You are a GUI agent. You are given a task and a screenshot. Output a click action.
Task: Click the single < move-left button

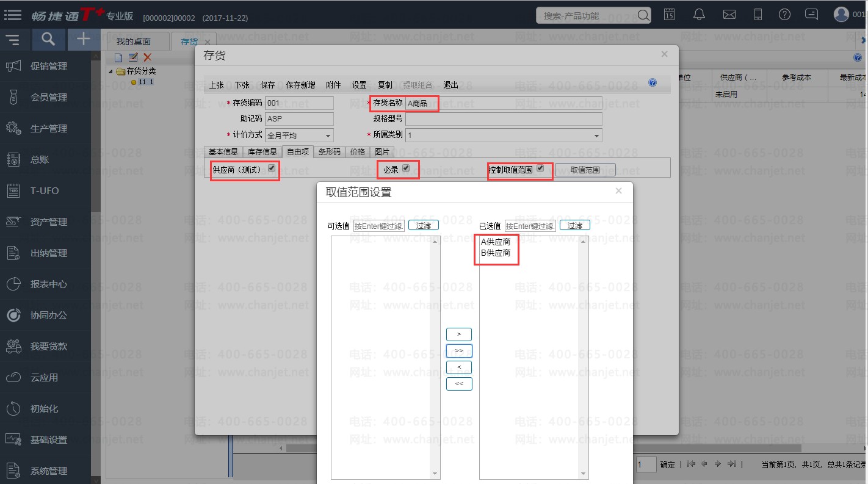[x=459, y=367]
